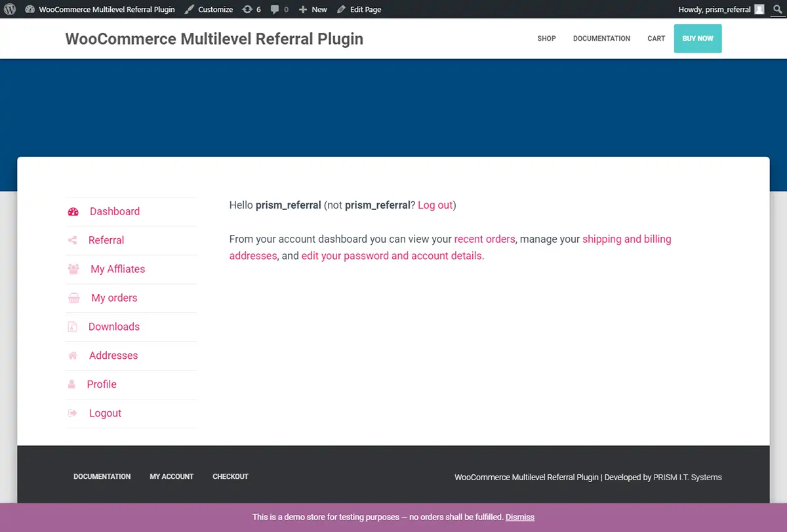787x532 pixels.
Task: Click the Referral share icon
Action: pyautogui.click(x=73, y=241)
